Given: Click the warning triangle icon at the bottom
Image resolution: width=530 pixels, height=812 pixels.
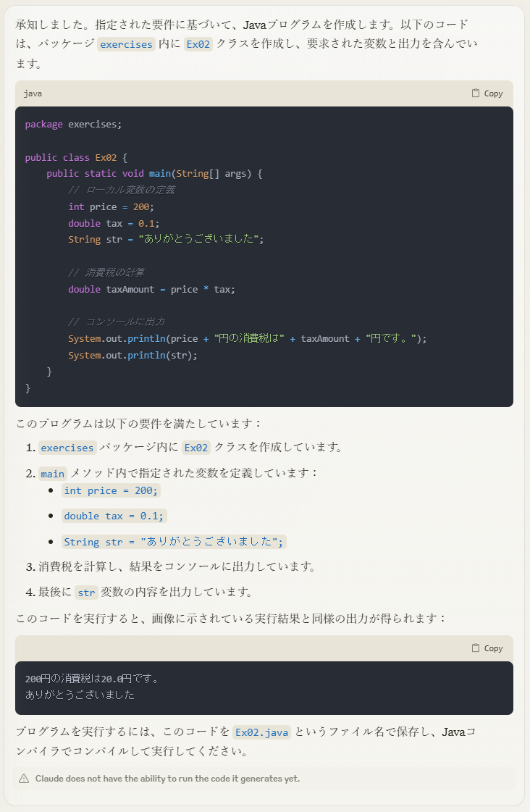Looking at the screenshot, I should [x=24, y=779].
